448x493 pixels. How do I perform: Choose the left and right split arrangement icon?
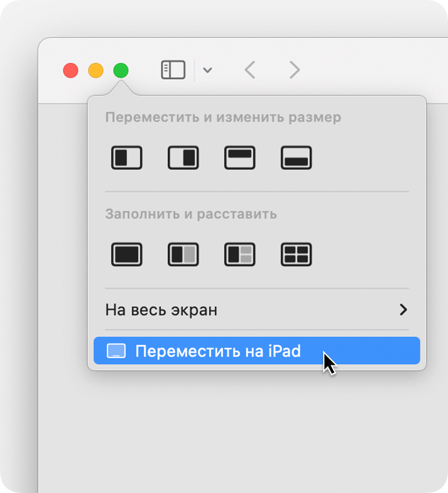(184, 255)
